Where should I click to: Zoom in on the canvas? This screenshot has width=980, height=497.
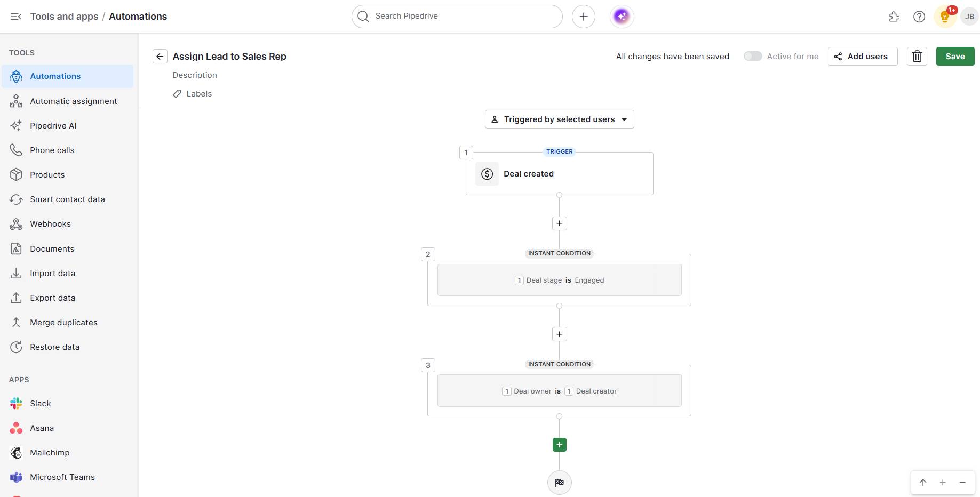[x=943, y=483]
